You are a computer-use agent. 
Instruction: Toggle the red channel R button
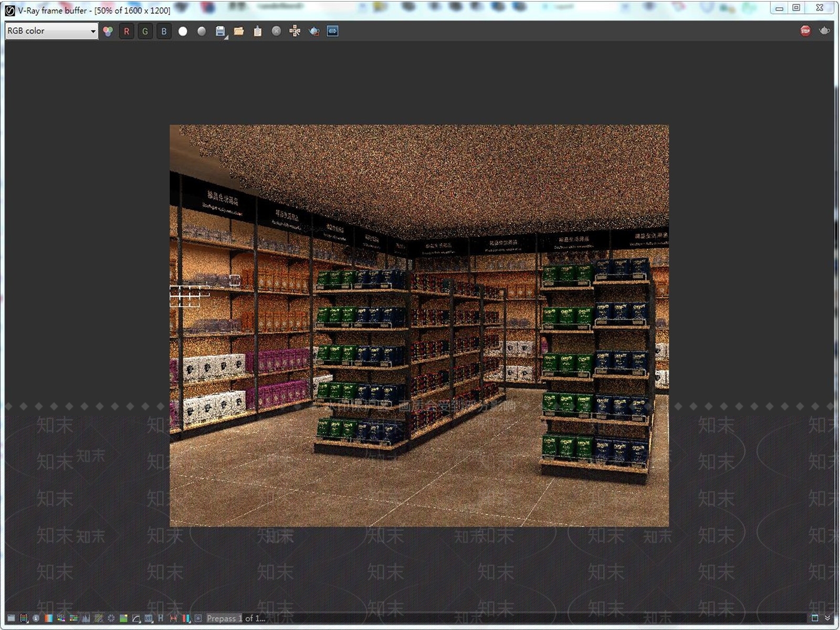(127, 31)
